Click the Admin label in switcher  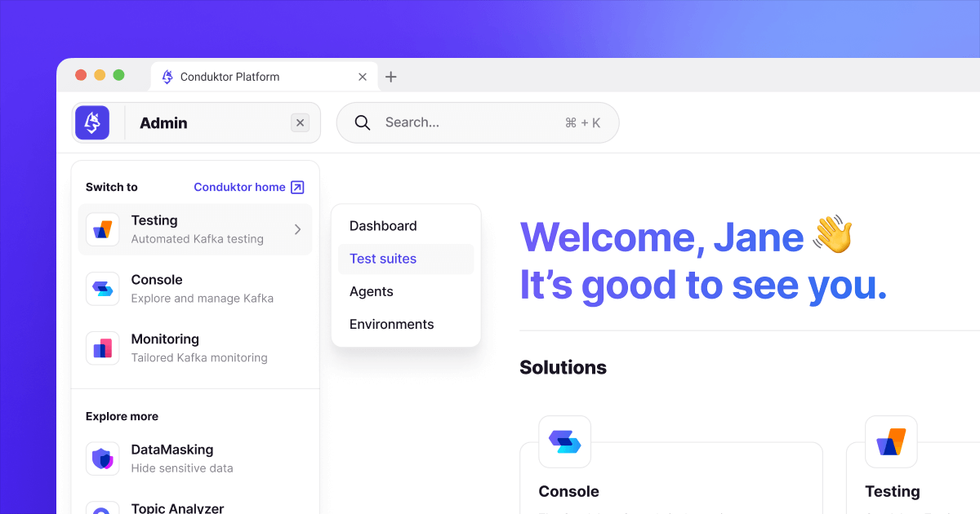coord(163,123)
